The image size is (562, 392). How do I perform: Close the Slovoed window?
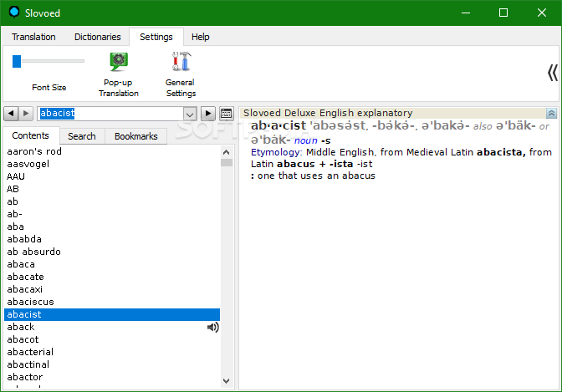542,13
